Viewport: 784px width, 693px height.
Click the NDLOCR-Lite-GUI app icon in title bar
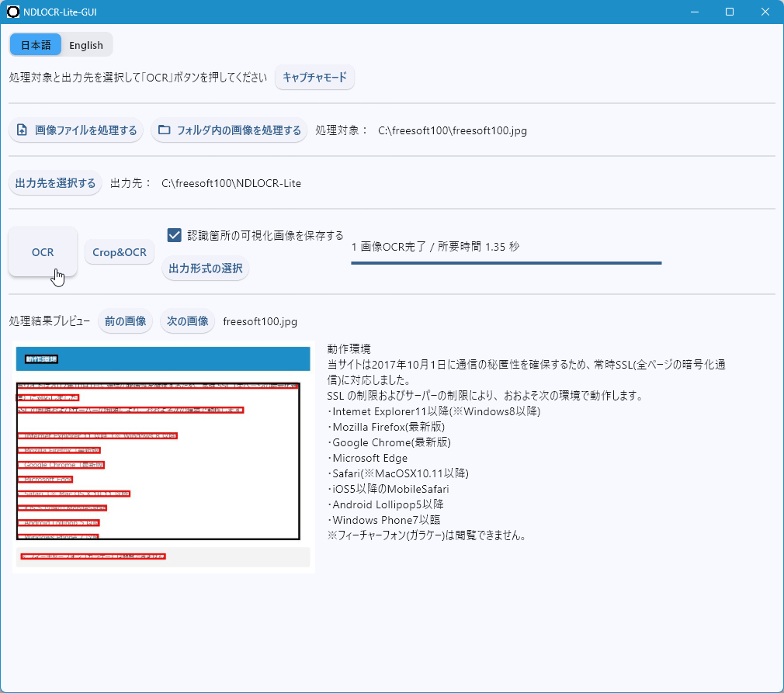(12, 12)
